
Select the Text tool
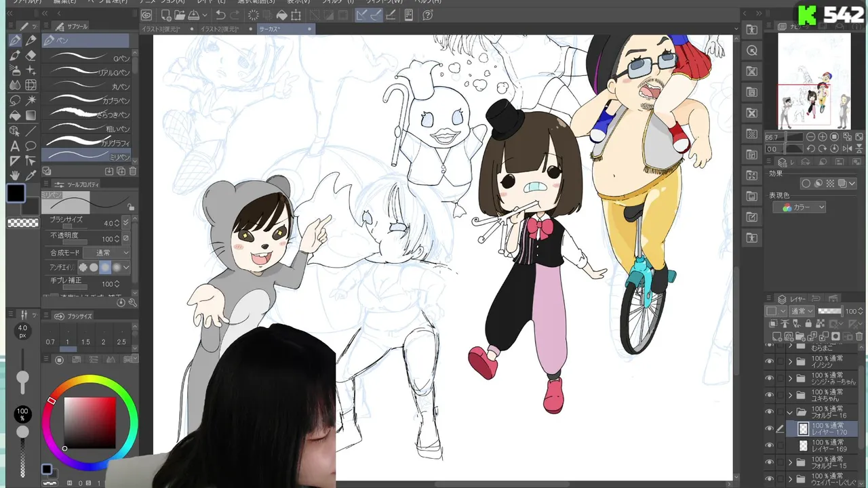14,146
